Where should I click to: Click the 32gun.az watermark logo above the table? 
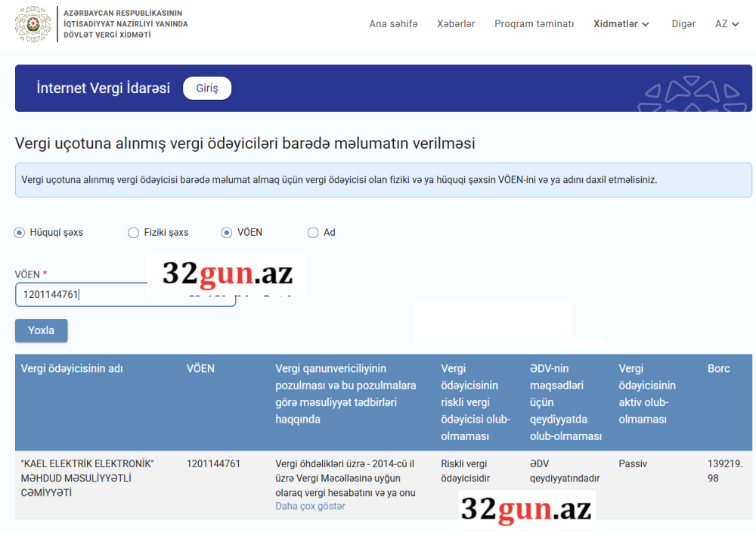[227, 274]
